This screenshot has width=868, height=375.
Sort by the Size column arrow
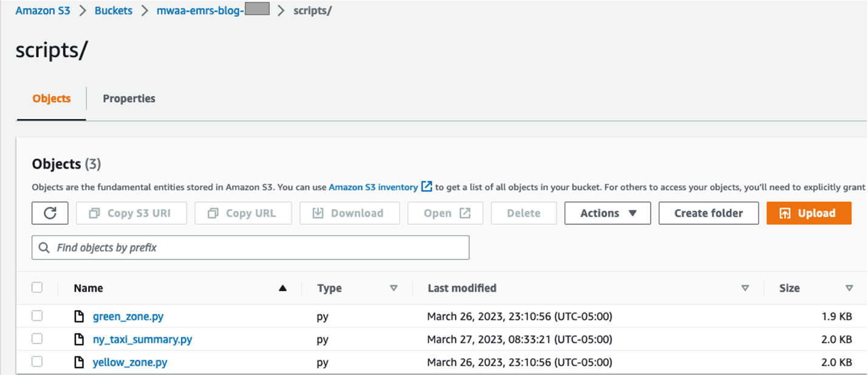click(849, 288)
